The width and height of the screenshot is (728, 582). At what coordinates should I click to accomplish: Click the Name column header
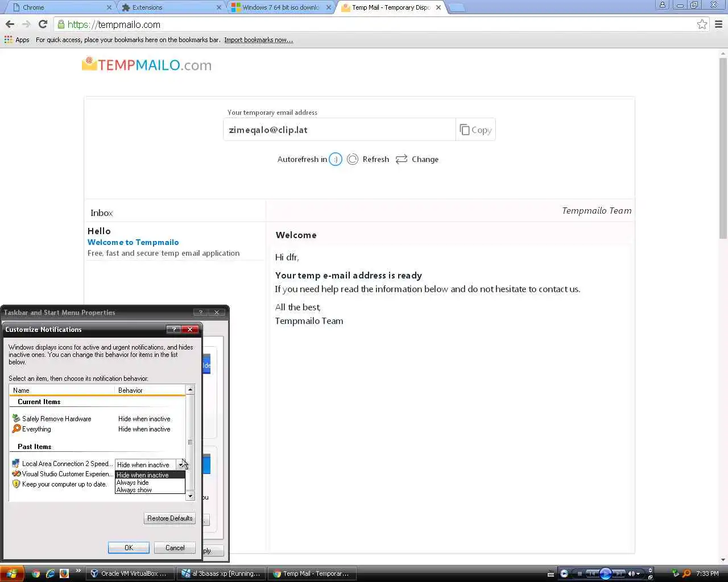click(62, 390)
